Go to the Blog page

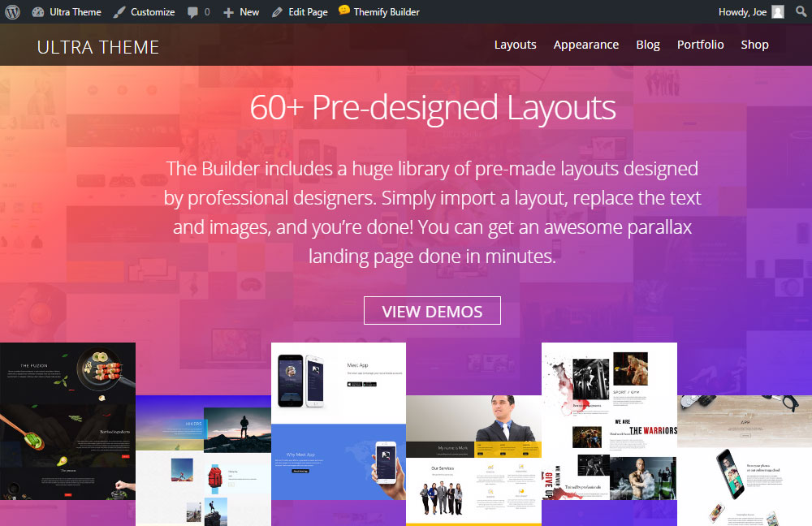pyautogui.click(x=648, y=45)
